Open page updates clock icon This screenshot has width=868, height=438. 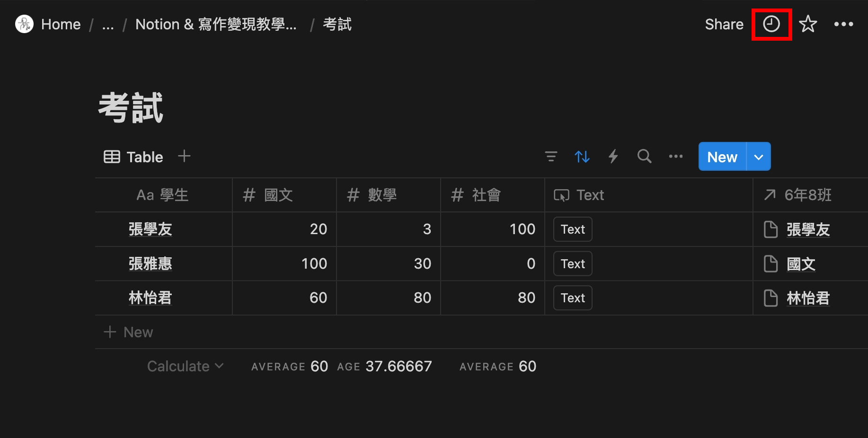[x=771, y=24]
